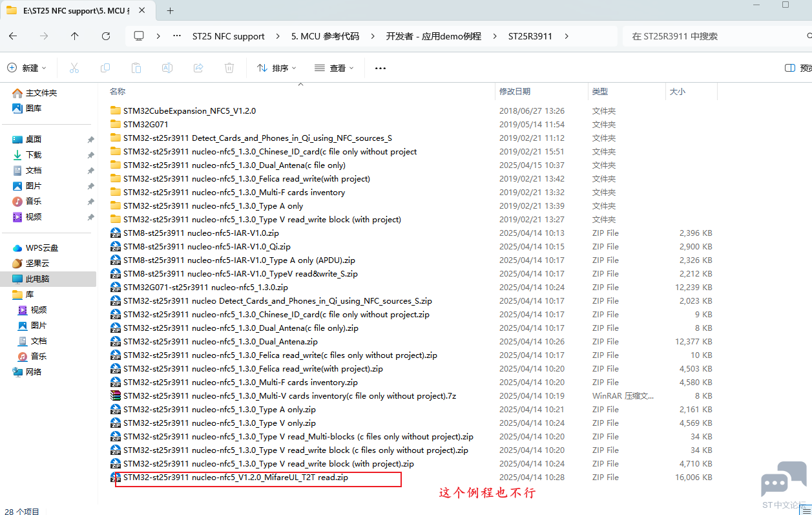Click folder icon of Multi-F cards inventory folder
812x515 pixels.
[116, 192]
